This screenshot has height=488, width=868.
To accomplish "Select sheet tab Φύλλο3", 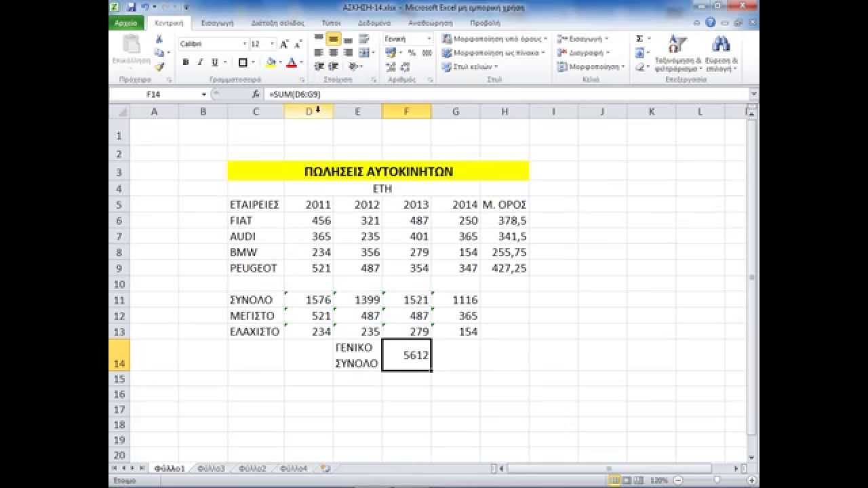I will tap(211, 468).
